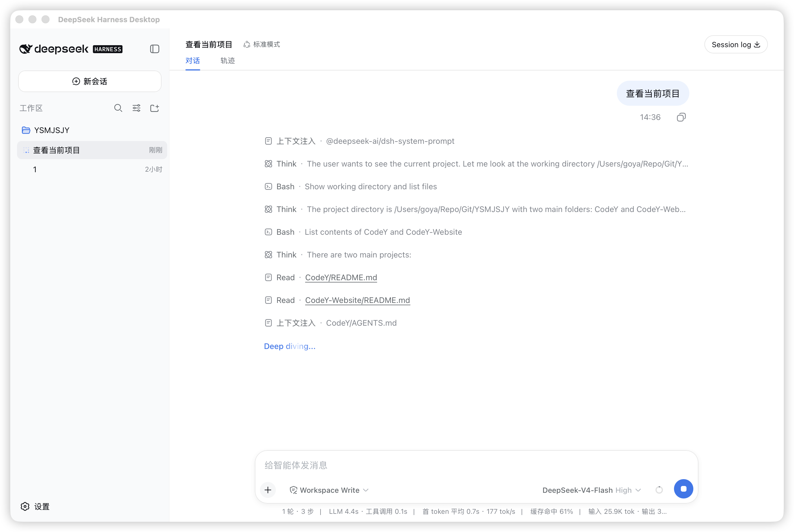
Task: Expand the first Think step about current project
Action: tap(476, 164)
